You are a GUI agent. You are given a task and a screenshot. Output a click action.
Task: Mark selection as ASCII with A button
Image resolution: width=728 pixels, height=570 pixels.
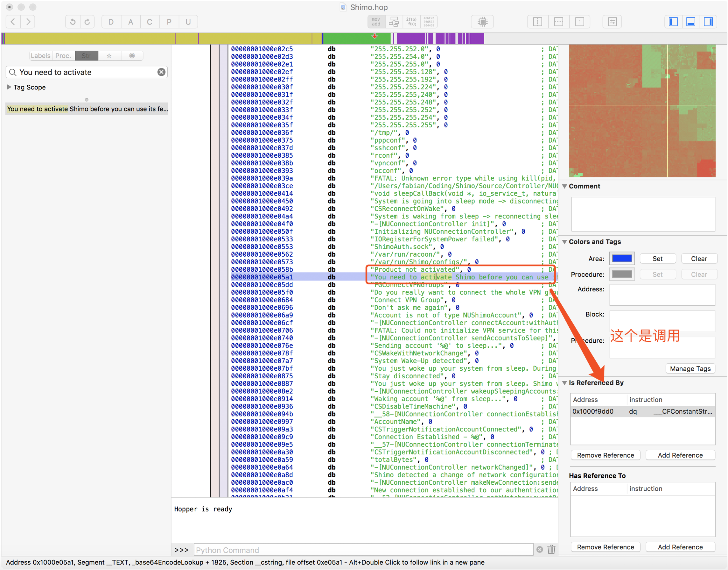pyautogui.click(x=130, y=22)
